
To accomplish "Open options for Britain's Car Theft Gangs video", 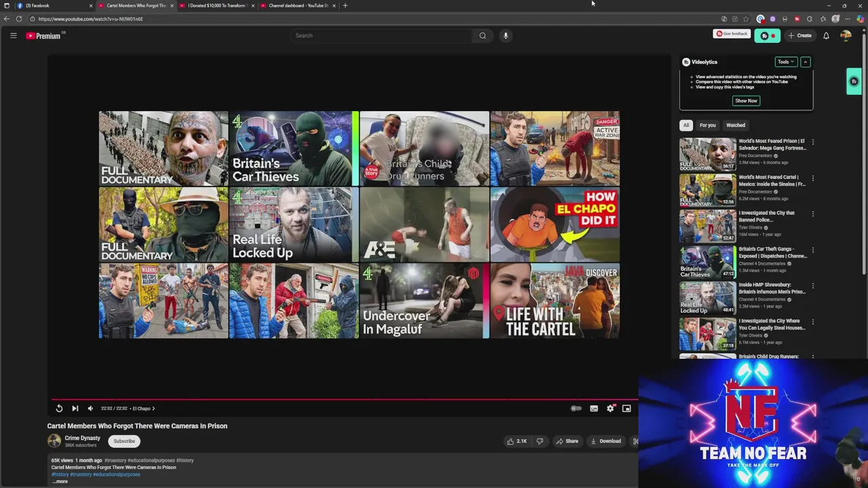I will pos(812,250).
